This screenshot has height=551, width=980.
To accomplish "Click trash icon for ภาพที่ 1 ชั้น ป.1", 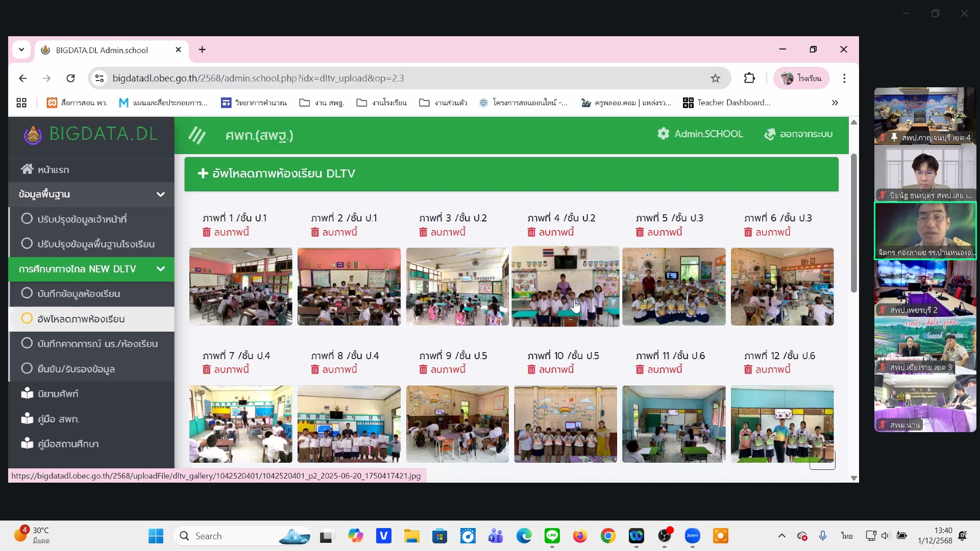I will point(207,233).
